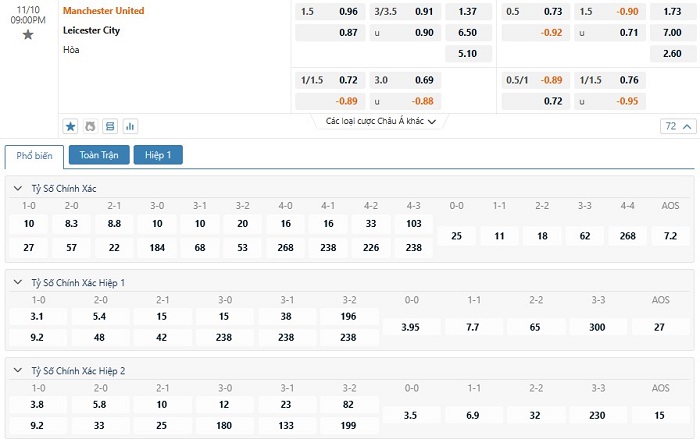Pick second-half 3-3 odds 230
The width and height of the screenshot is (700, 439).
[597, 415]
